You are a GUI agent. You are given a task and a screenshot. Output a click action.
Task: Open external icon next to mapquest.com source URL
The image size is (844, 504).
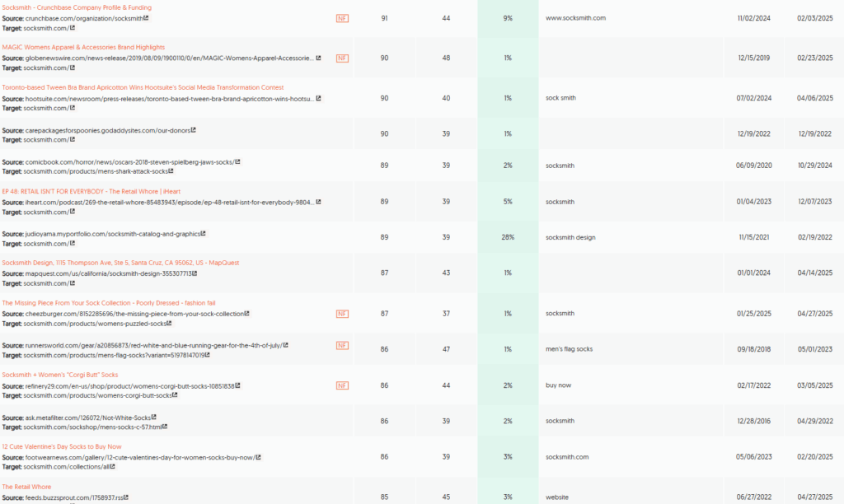(195, 273)
